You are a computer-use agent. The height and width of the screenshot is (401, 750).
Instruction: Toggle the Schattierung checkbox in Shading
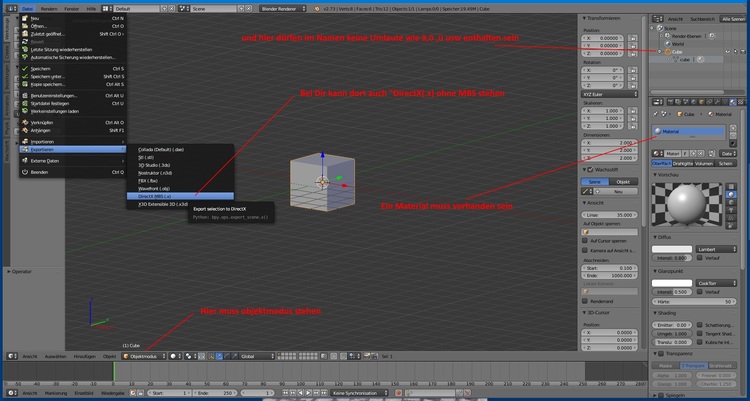(700, 325)
